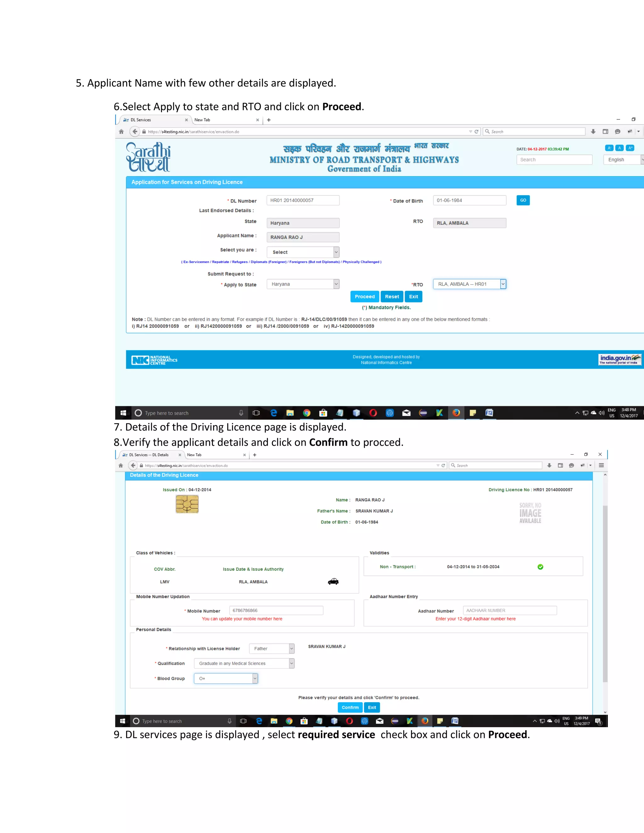Viewport: 644px width, 833px height.
Task: Click the Proceed button
Action: point(364,297)
